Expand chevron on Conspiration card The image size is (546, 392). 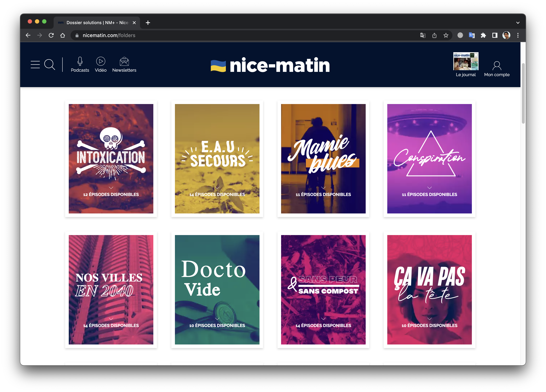pos(430,188)
